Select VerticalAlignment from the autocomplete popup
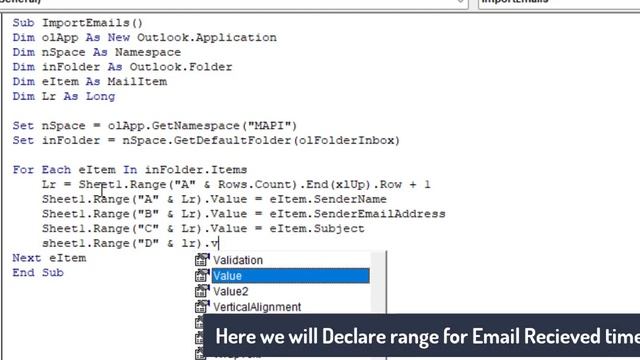Image resolution: width=640 pixels, height=360 pixels. click(x=257, y=307)
